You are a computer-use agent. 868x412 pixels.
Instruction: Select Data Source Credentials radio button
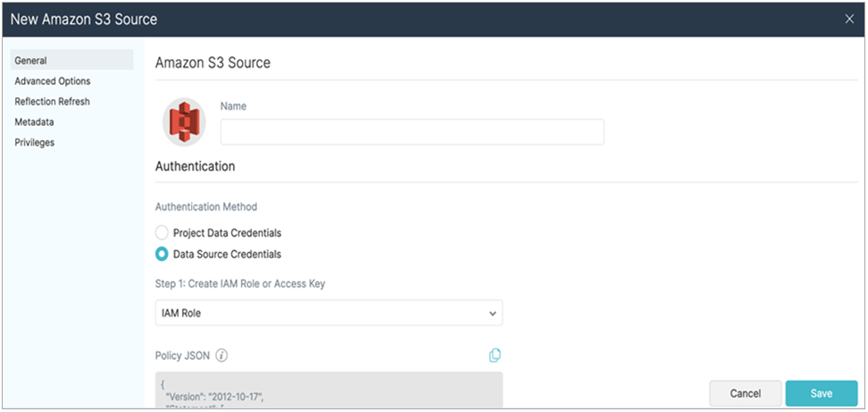coord(162,254)
